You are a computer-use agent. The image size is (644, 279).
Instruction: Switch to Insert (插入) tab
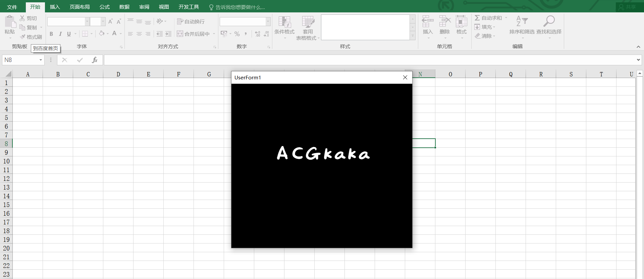coord(55,7)
